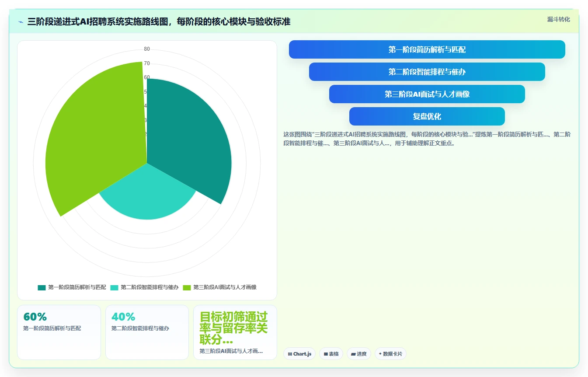588x377 pixels.
Task: Click the icon in the 进度 tag
Action: click(x=353, y=354)
